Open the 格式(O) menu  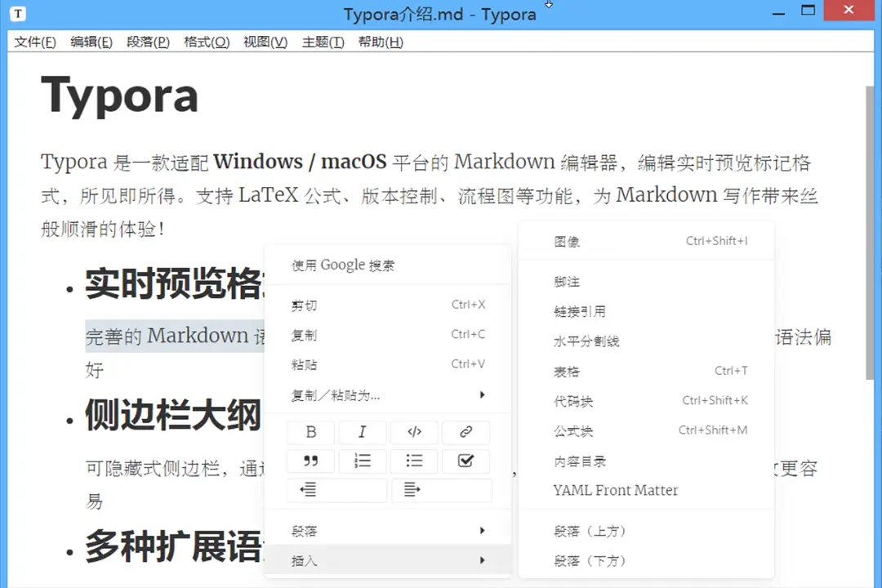pos(207,42)
